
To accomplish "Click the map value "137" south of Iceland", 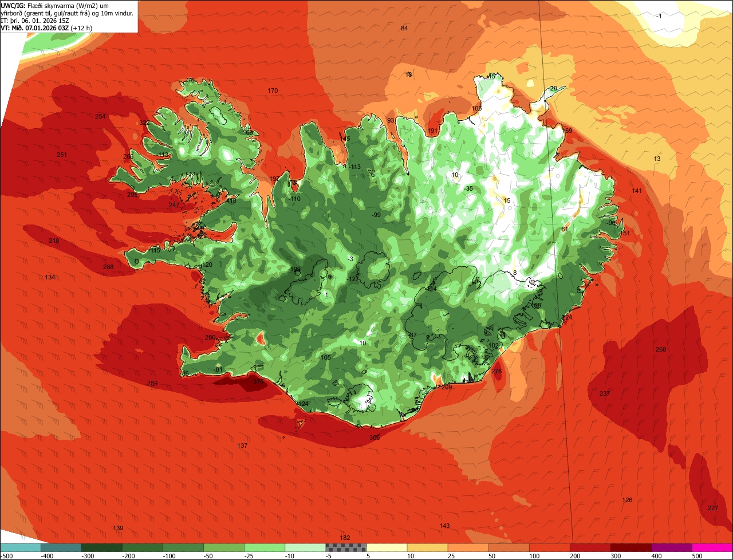I will tap(242, 445).
